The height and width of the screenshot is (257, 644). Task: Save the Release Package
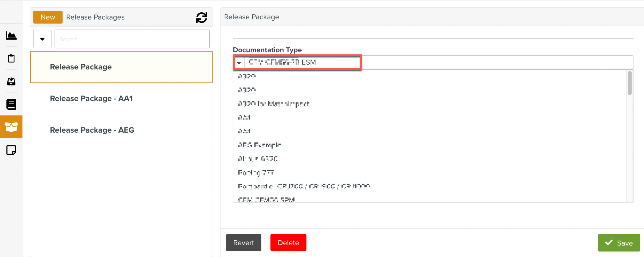619,242
